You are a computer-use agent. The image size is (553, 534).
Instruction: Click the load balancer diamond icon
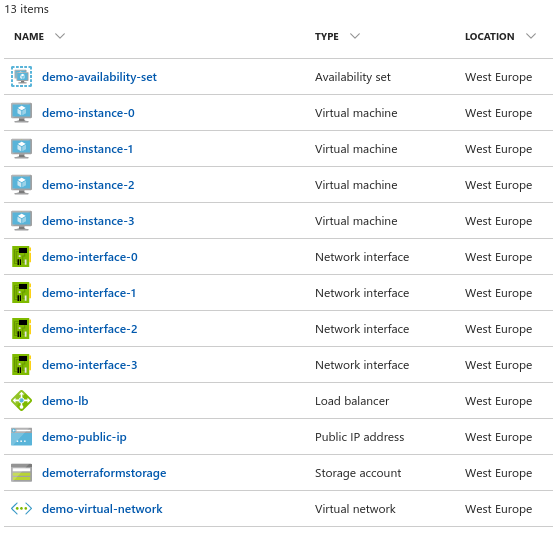[x=22, y=400]
